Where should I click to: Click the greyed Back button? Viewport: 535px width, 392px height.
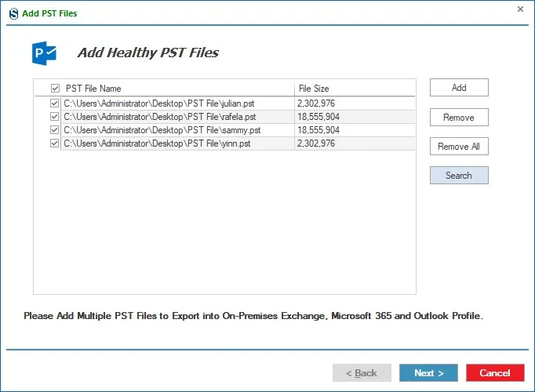pos(362,373)
